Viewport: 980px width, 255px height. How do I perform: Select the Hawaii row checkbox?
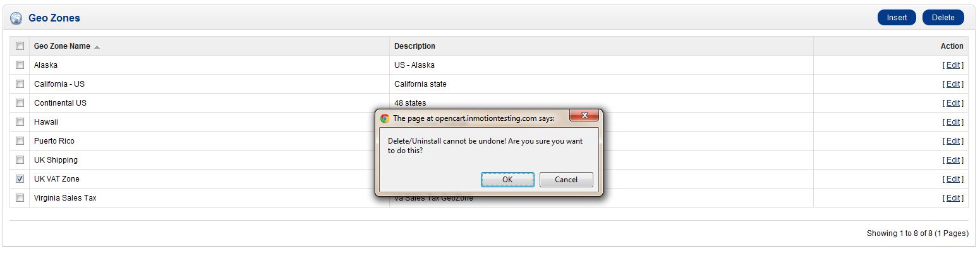pos(20,122)
